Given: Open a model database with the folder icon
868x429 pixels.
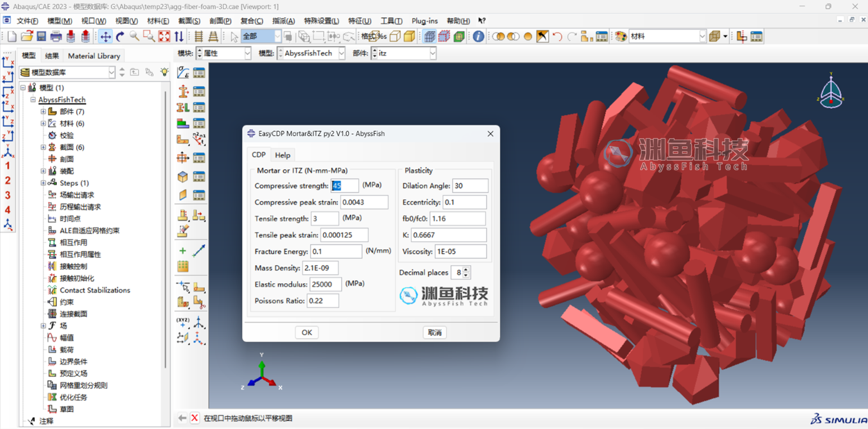Looking at the screenshot, I should (x=27, y=36).
